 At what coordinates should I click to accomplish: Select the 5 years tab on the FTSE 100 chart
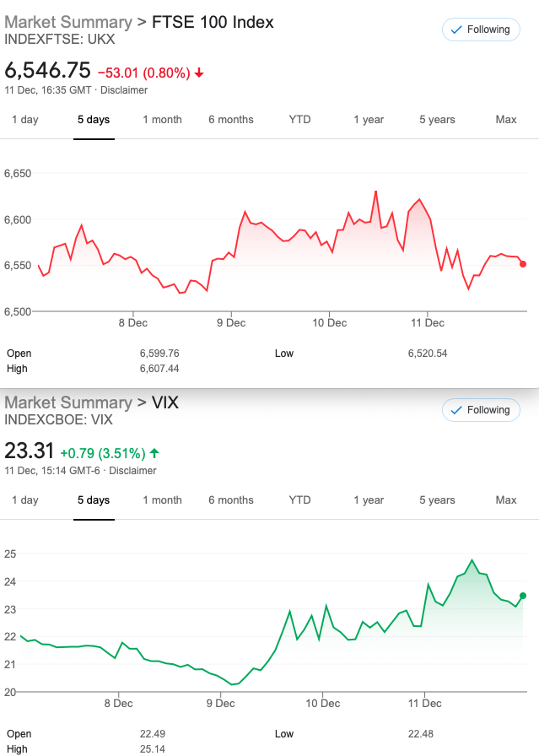pos(437,120)
